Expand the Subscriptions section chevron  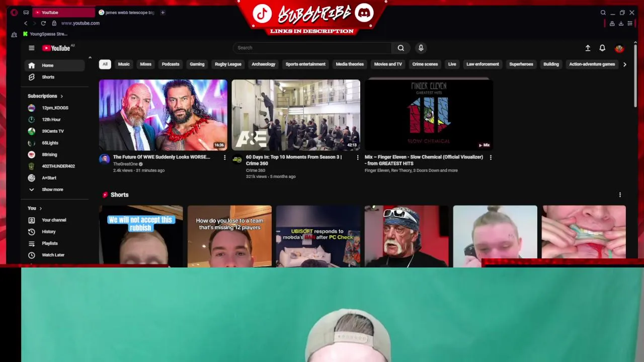point(62,96)
